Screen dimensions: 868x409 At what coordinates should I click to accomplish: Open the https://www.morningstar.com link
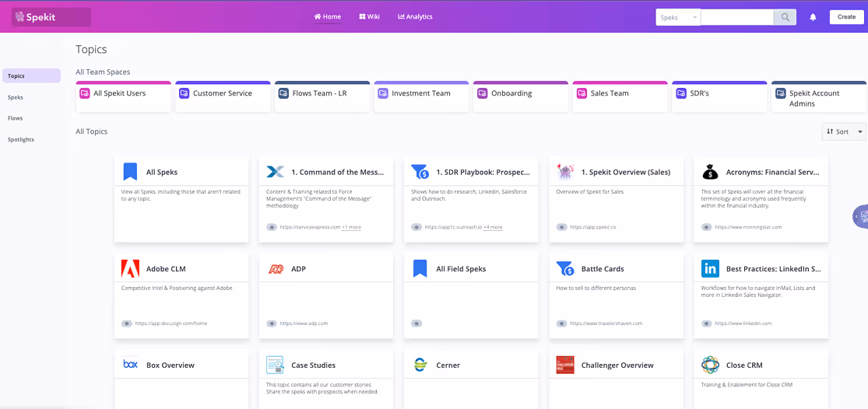pos(748,227)
